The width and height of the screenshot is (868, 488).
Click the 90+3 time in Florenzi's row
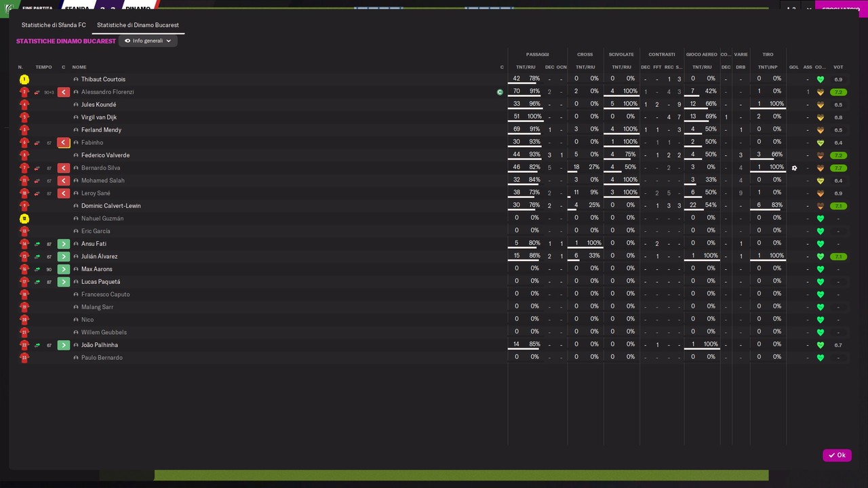coord(49,92)
